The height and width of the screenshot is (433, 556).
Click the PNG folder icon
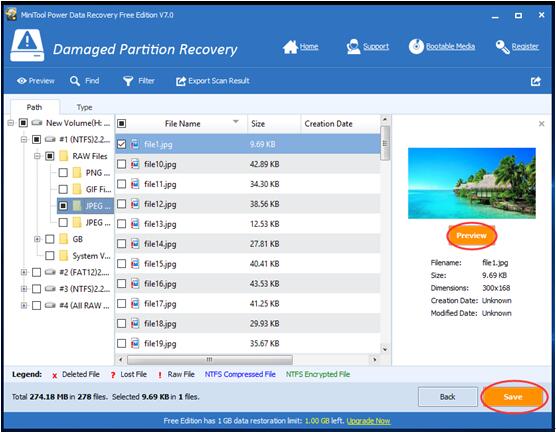(x=77, y=173)
